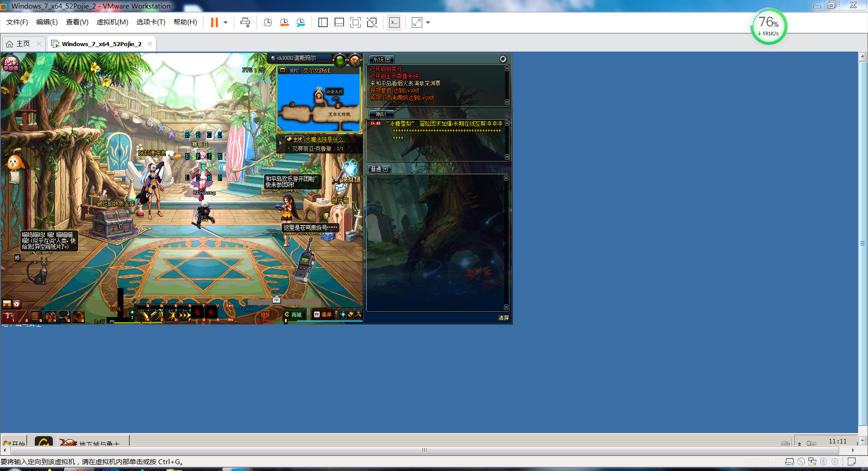
Task: Open the 邮件箱 mailbox
Action: pos(340,200)
